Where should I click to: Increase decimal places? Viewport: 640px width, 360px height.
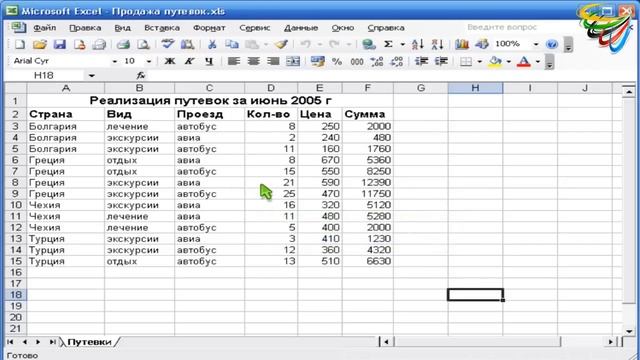376,62
